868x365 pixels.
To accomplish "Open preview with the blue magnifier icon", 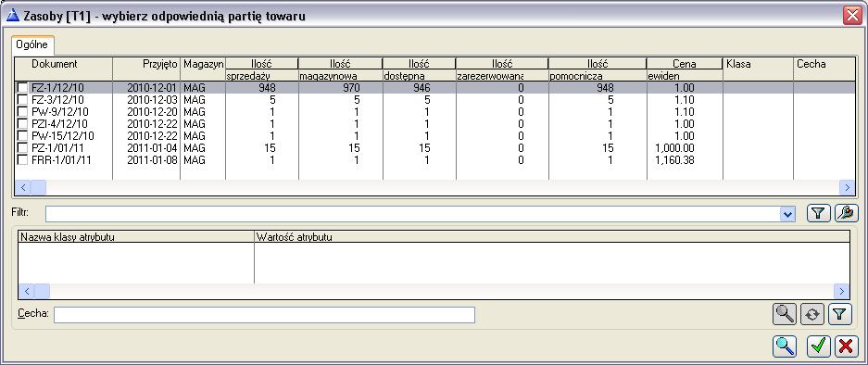I will [785, 346].
